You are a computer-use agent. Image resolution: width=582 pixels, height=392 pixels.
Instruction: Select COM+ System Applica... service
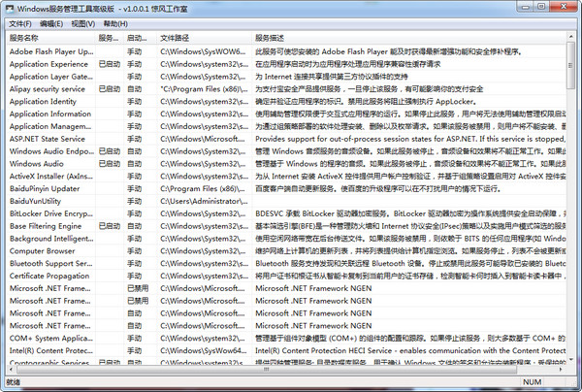[x=51, y=339]
